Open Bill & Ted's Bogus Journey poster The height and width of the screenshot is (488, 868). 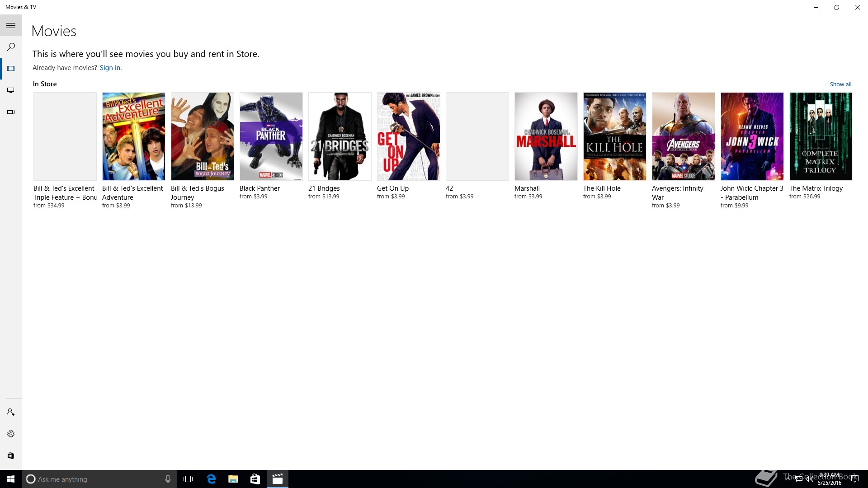[203, 136]
